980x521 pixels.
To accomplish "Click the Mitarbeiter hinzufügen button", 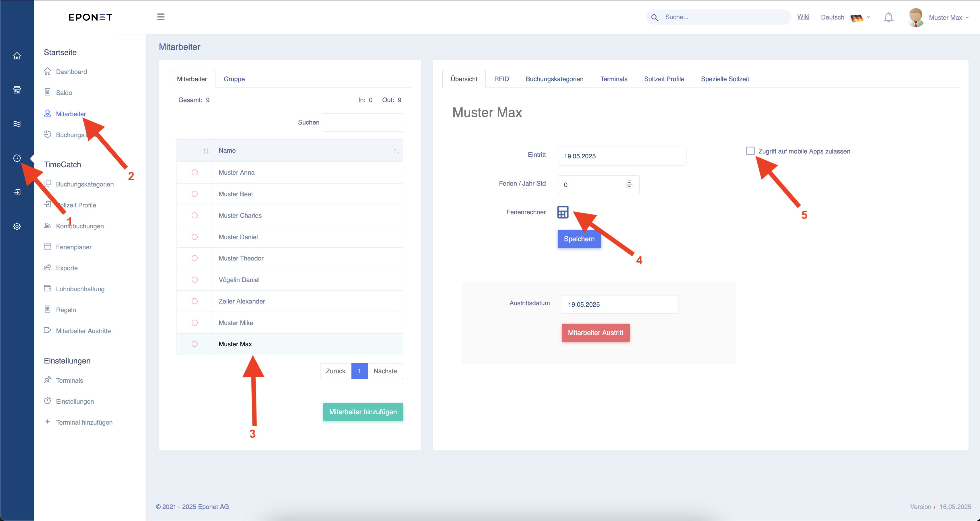I will [x=363, y=412].
